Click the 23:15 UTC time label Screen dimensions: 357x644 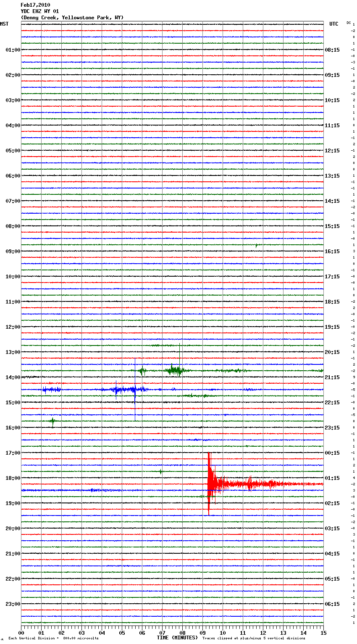pos(332,428)
